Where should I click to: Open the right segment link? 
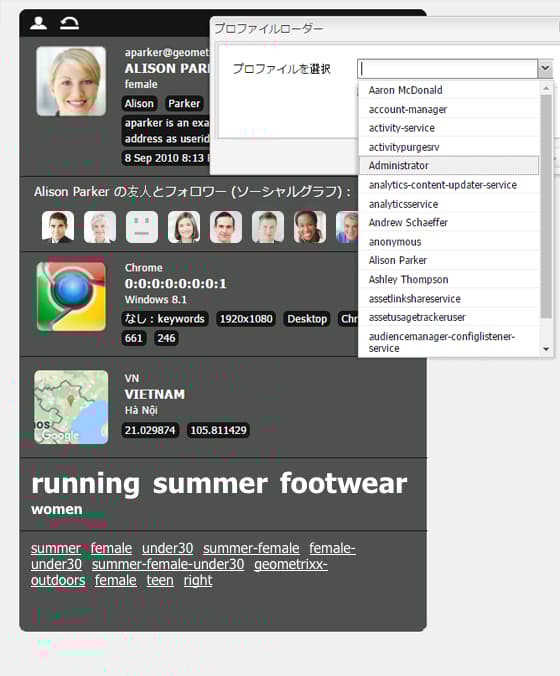[198, 580]
